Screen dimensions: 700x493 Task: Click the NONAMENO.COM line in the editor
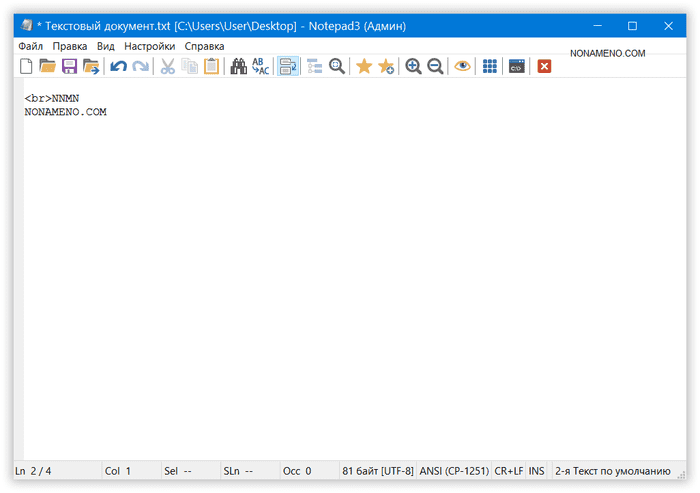[65, 112]
